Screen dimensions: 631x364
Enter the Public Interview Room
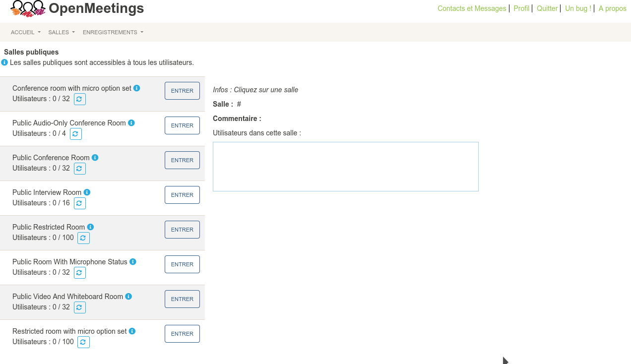point(182,195)
